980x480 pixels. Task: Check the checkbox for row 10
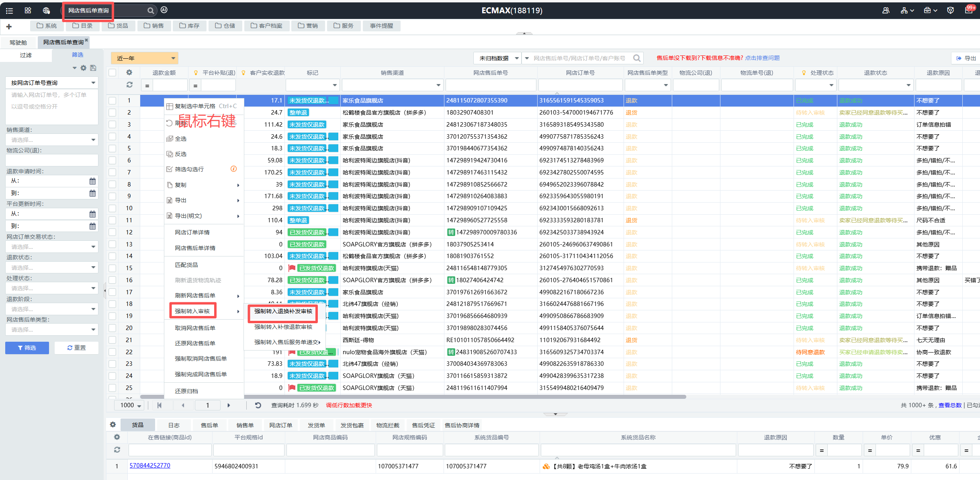coord(113,208)
